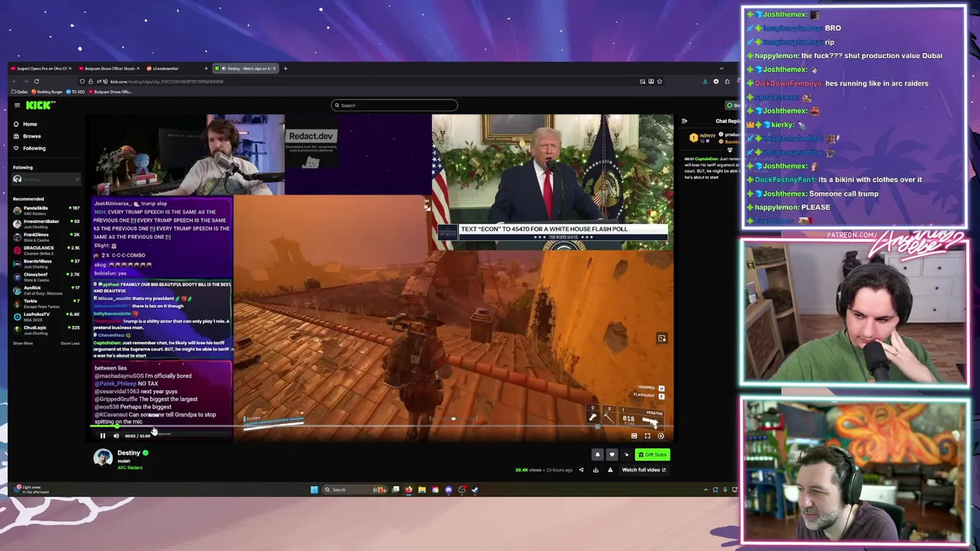Click the Gift Subs button

[652, 455]
